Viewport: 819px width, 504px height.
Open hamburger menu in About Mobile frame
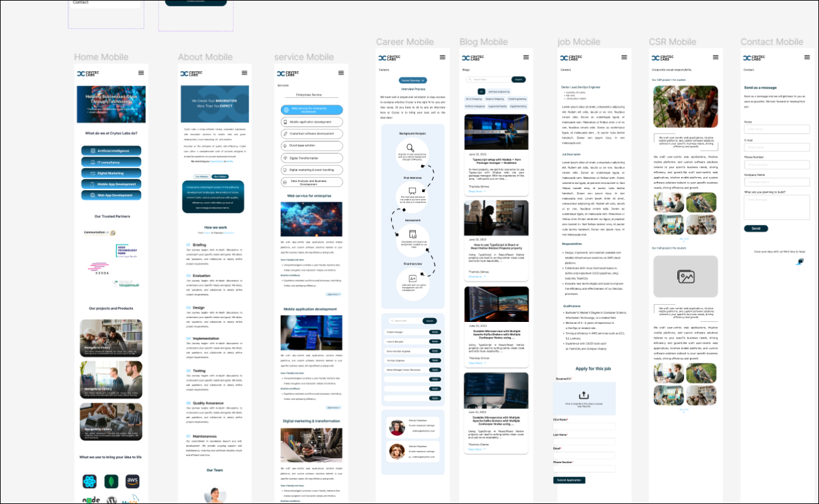(x=244, y=73)
